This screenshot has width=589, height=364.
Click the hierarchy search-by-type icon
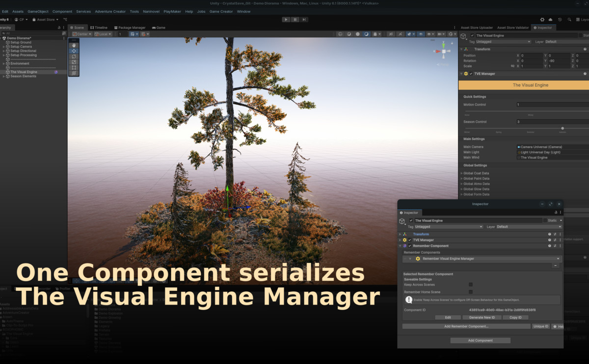[x=64, y=33]
